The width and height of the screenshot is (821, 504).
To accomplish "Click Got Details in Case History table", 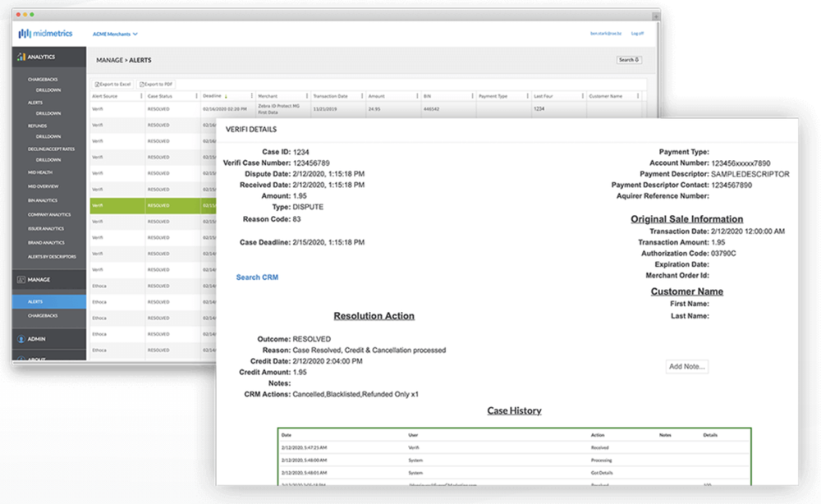I will pyautogui.click(x=602, y=473).
